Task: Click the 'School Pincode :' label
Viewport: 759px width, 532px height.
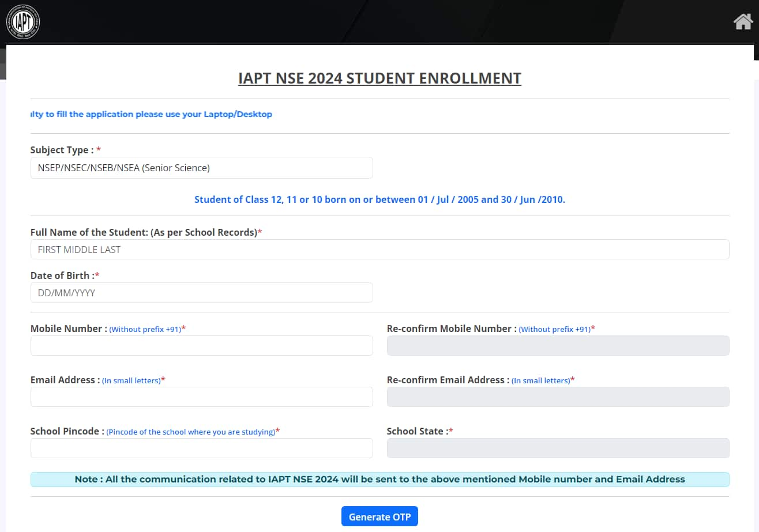Action: click(67, 431)
